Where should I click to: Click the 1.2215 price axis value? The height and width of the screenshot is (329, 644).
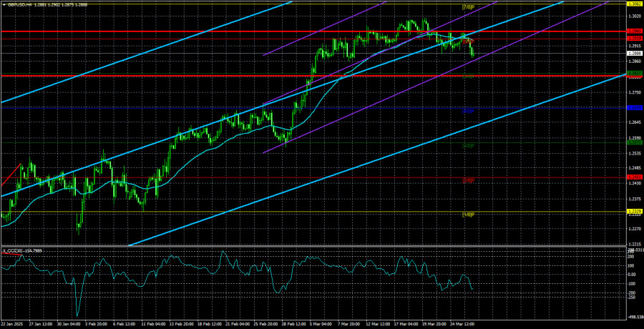[633, 245]
